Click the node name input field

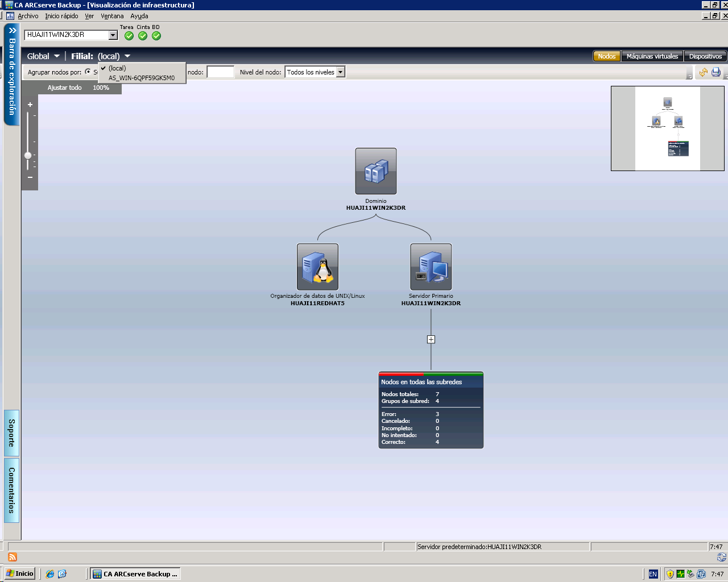(x=220, y=72)
